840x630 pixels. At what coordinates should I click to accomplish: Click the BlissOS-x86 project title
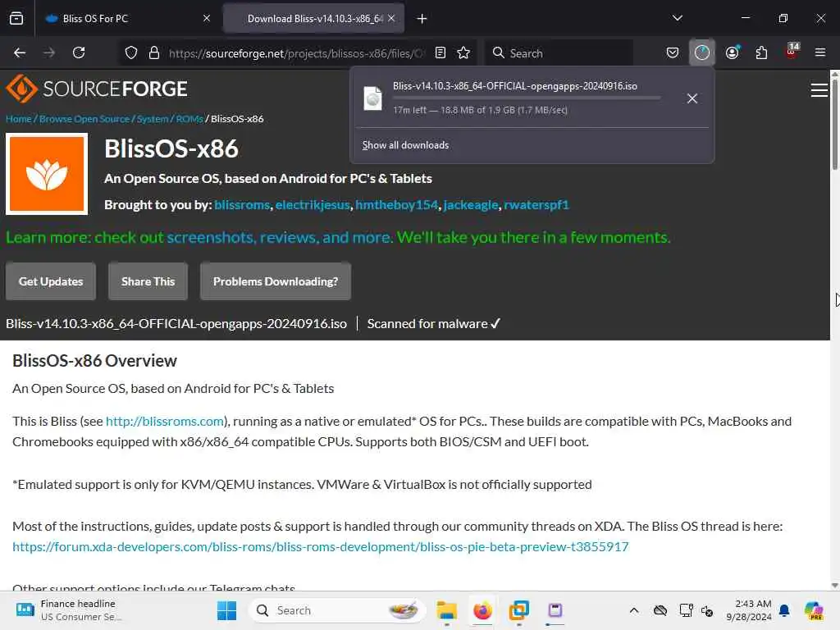tap(171, 149)
